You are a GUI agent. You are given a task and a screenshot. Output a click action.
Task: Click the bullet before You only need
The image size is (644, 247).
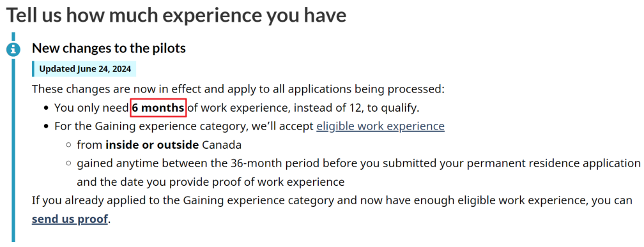click(x=47, y=109)
